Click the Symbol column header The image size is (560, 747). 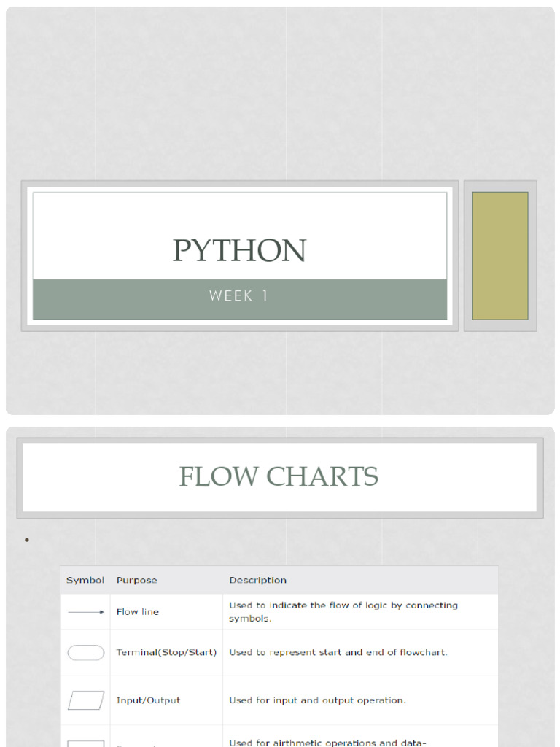coord(85,581)
